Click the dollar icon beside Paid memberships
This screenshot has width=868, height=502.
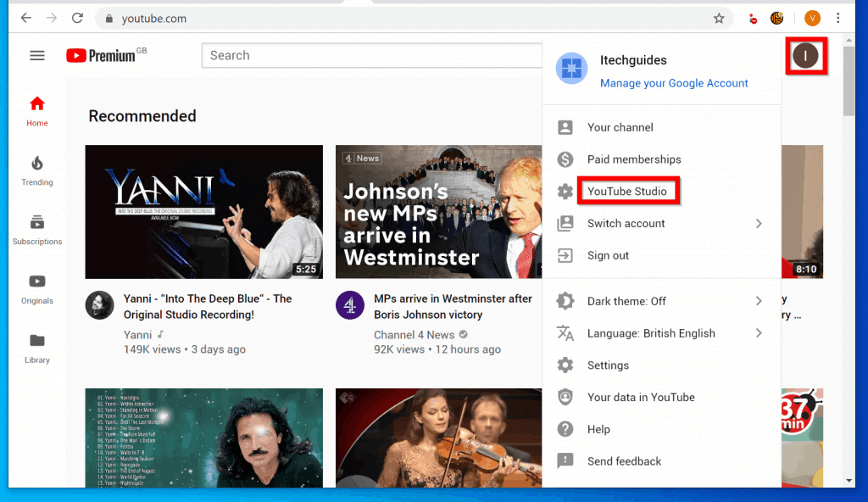(565, 159)
